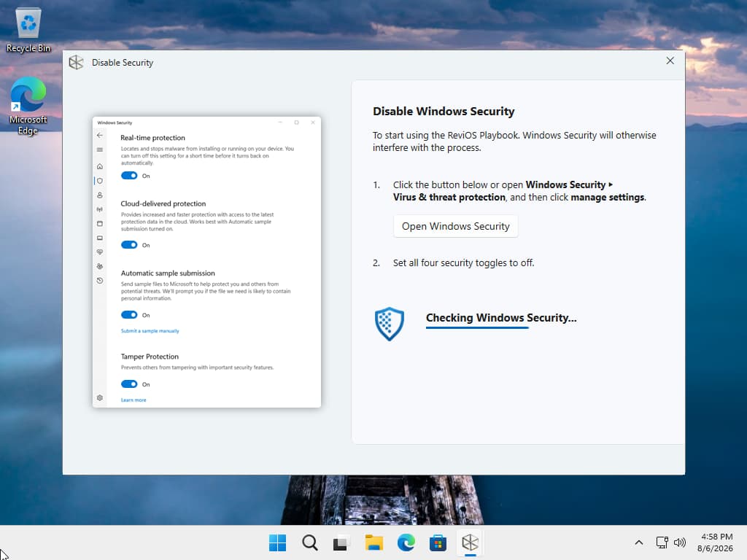Click the volume speaker icon in the tray
747x560 pixels.
[680, 542]
